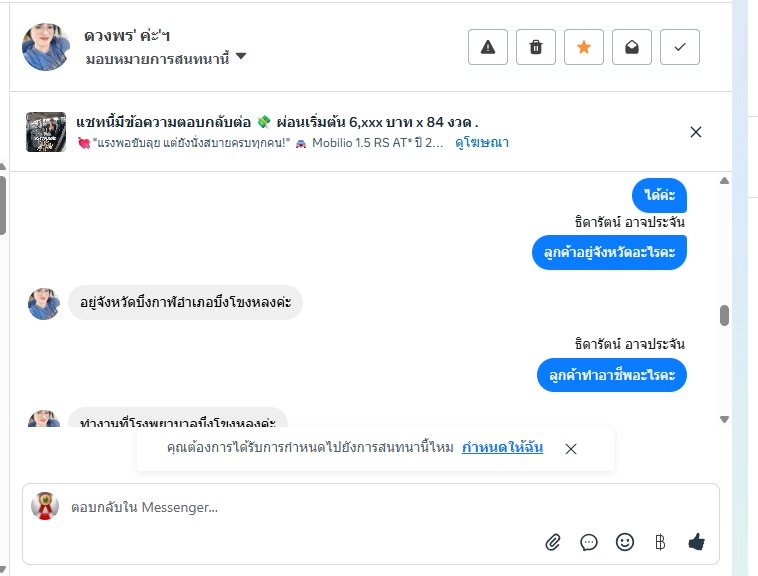
Task: Open ดวงพร's profile picture in header
Action: coord(46,47)
